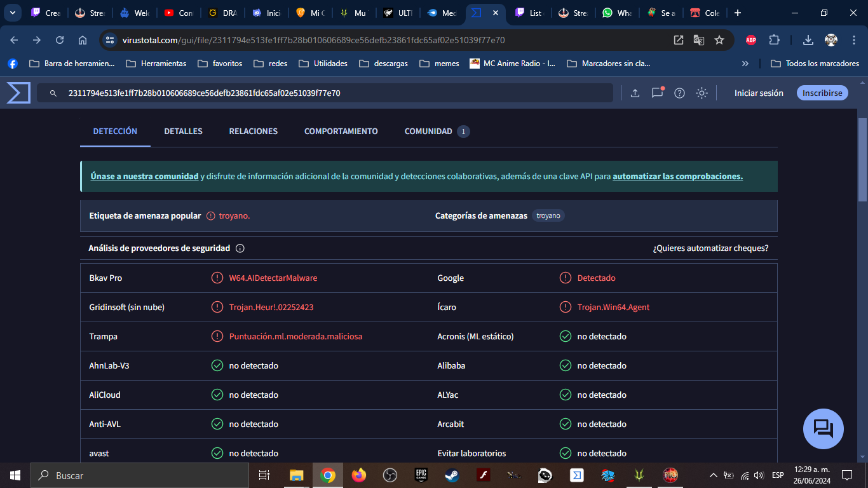The height and width of the screenshot is (488, 868).
Task: Open the floating chat bubble button
Action: pos(824,429)
